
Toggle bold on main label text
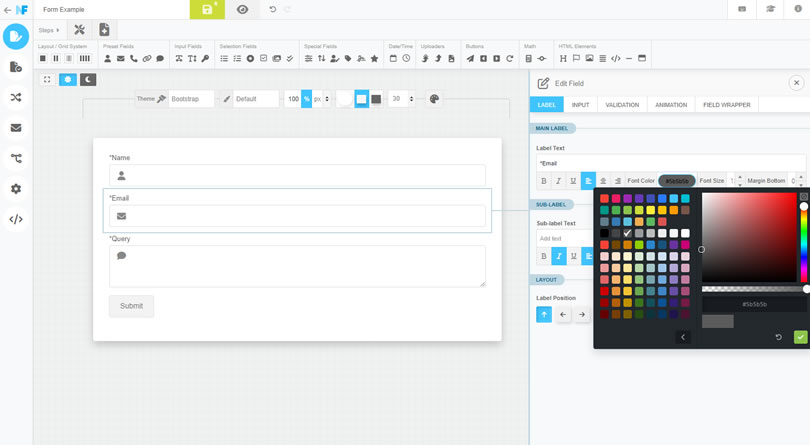(x=543, y=181)
